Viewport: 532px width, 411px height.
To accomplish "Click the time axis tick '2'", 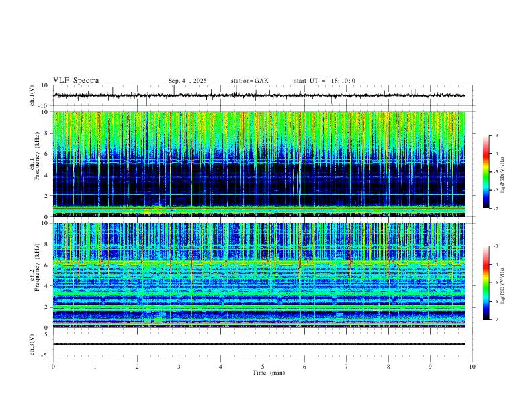I will point(137,367).
